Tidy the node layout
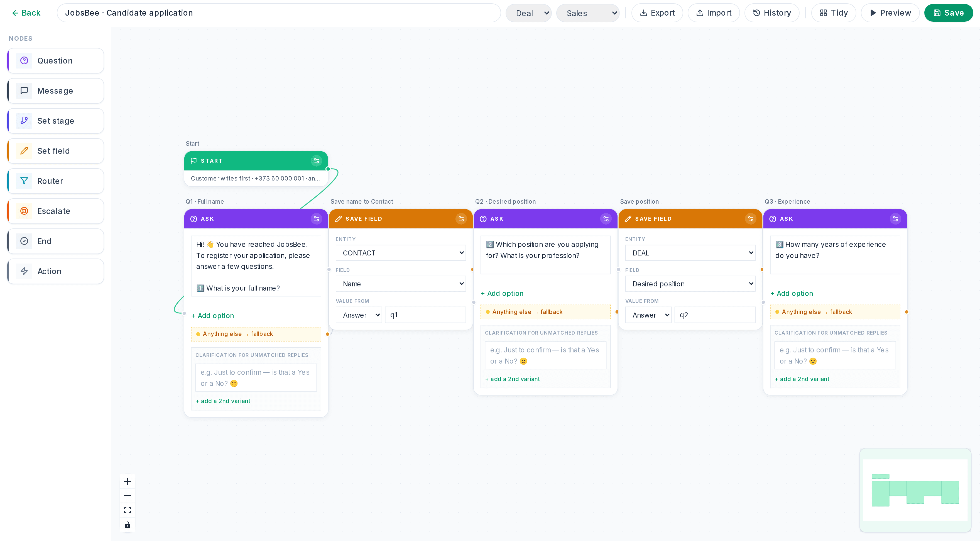 point(834,13)
